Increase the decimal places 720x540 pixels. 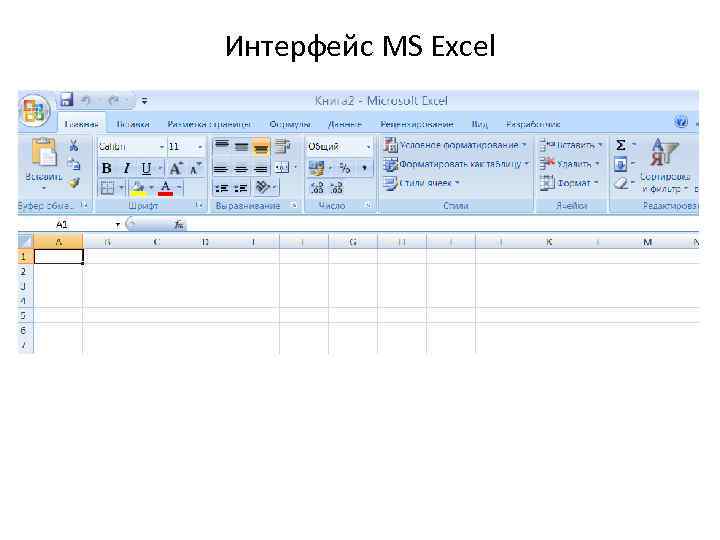pos(317,188)
